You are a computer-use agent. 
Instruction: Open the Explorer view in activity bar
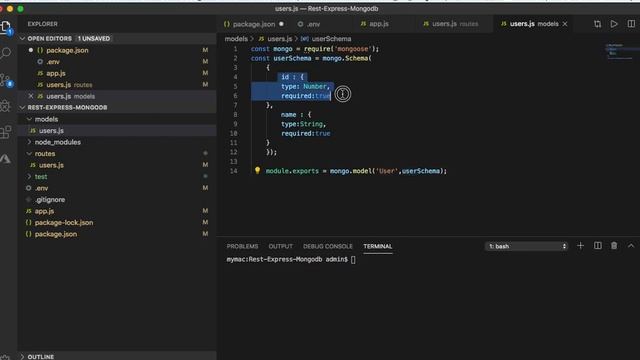6,28
